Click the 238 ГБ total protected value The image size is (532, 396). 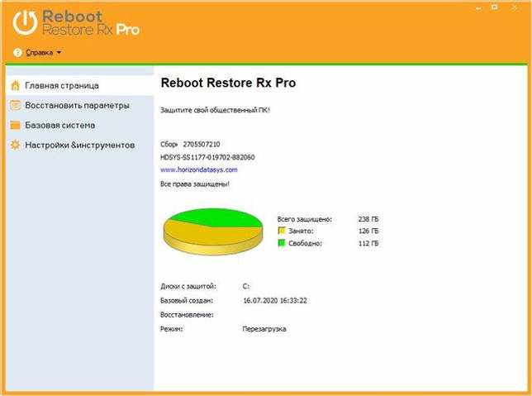click(x=368, y=219)
